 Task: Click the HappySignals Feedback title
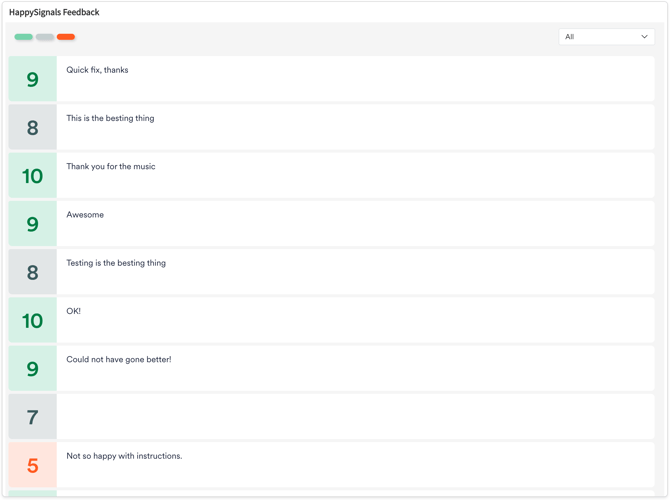tap(54, 12)
